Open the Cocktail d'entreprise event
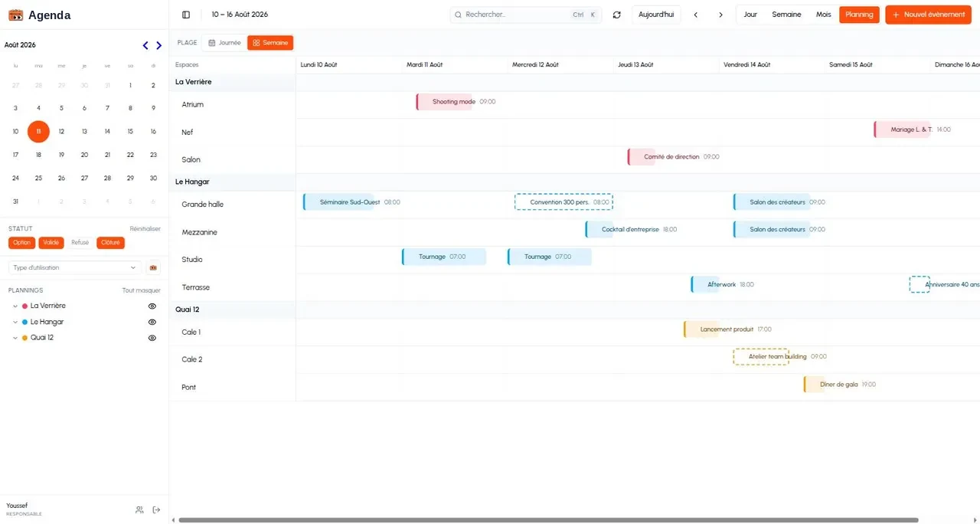The image size is (980, 524). [x=599, y=229]
